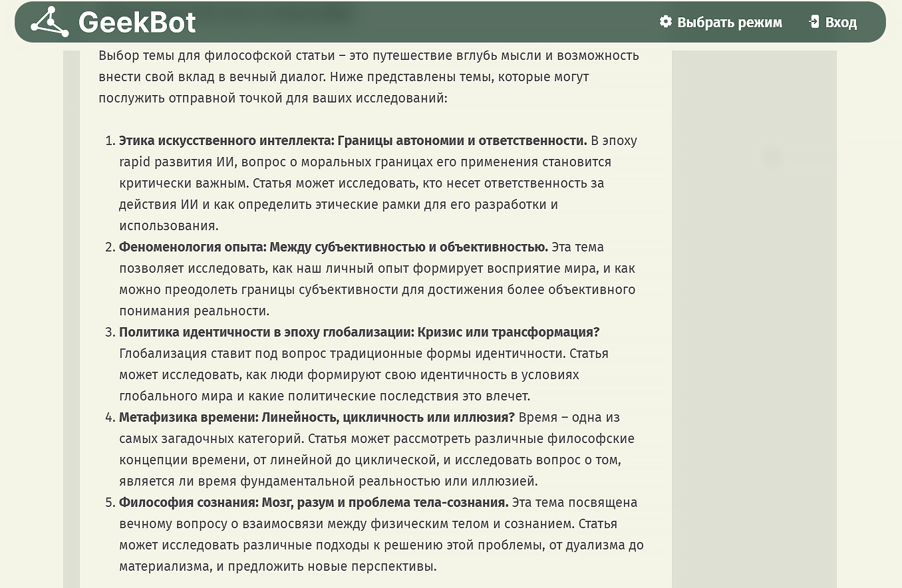
Task: Click list number 5 marker
Action: (x=110, y=503)
